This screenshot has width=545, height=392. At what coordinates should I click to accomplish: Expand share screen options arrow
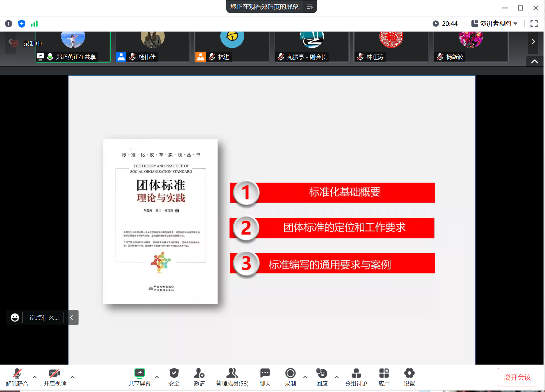157,377
